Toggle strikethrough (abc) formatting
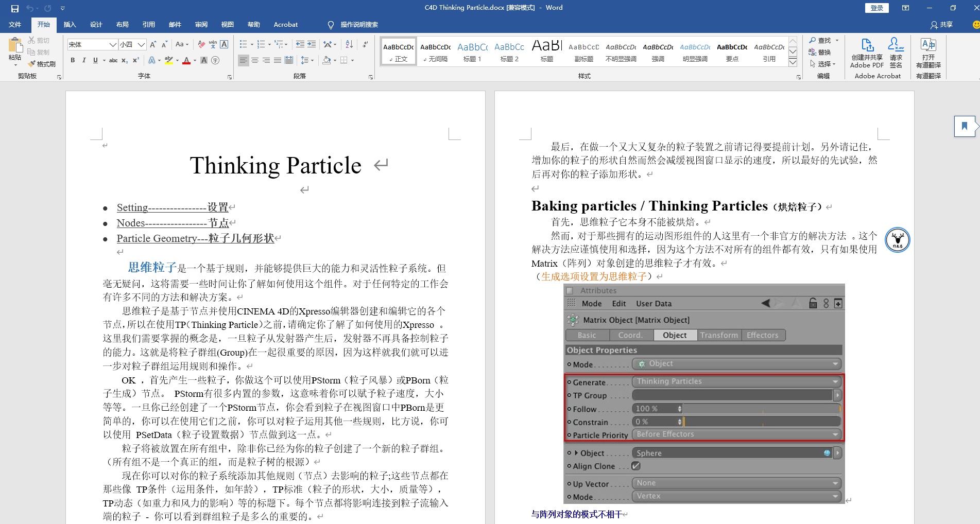Screen dimensions: 980x524 point(113,60)
